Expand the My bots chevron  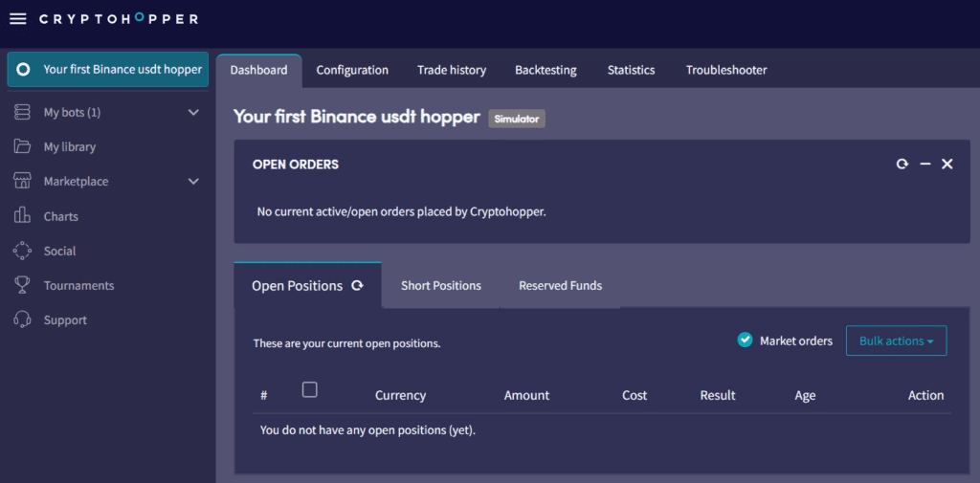click(193, 113)
